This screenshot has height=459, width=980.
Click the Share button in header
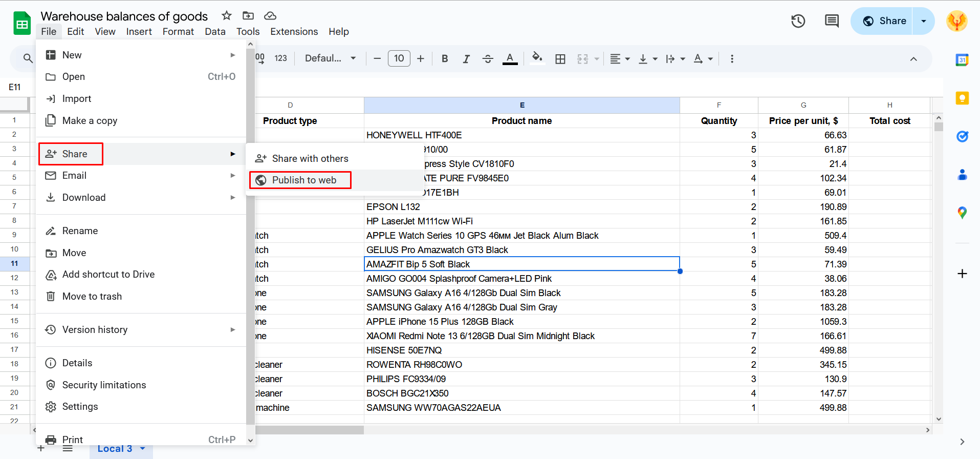point(884,21)
